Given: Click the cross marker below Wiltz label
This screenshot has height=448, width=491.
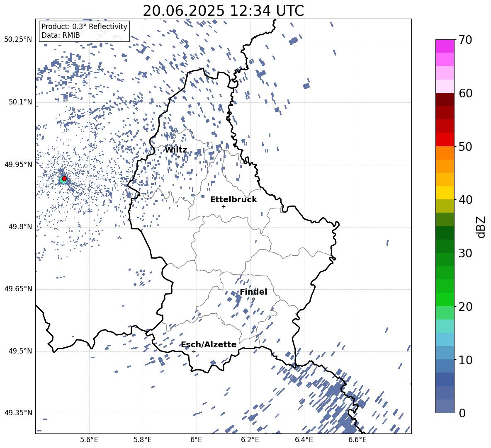Looking at the screenshot, I should pyautogui.click(x=178, y=157).
